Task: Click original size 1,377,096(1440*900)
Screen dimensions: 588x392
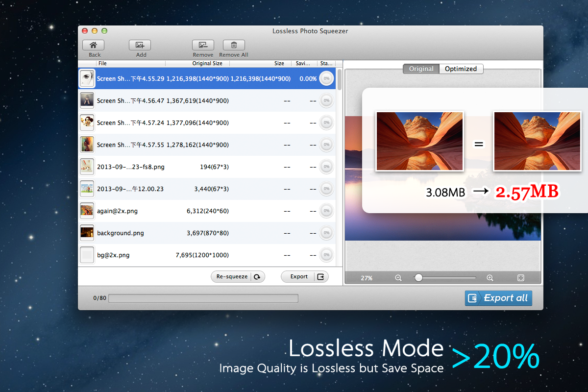Action: [x=197, y=123]
